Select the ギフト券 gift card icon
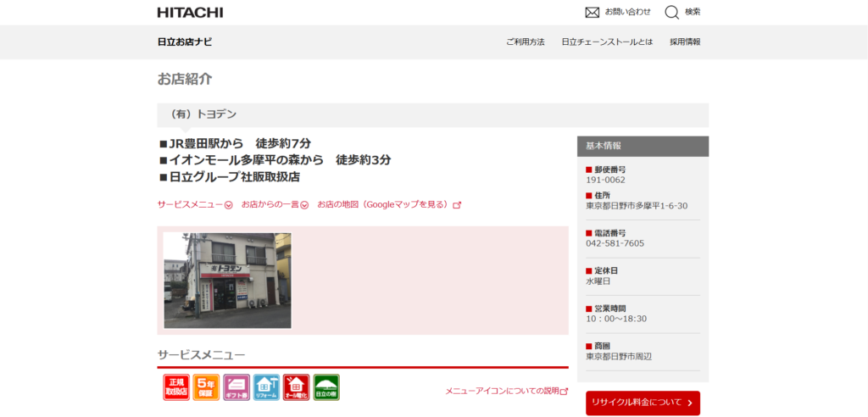Image resolution: width=868 pixels, height=417 pixels. [236, 387]
